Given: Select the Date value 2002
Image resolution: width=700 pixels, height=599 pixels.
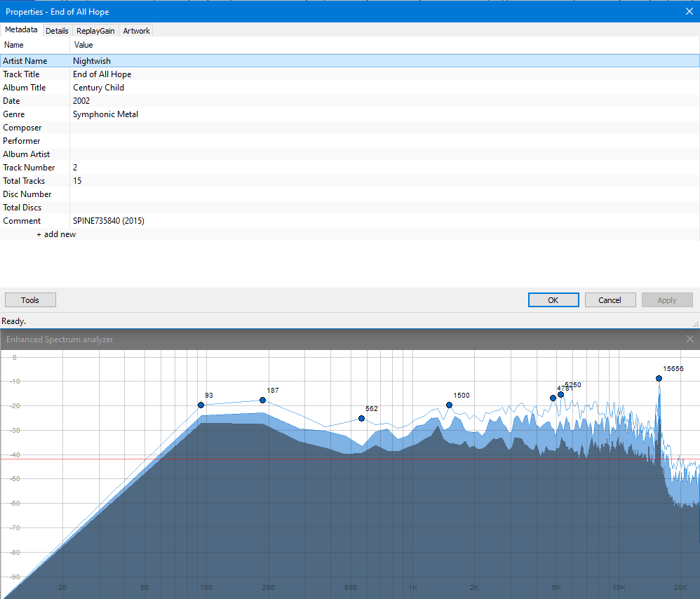Looking at the screenshot, I should click(81, 101).
